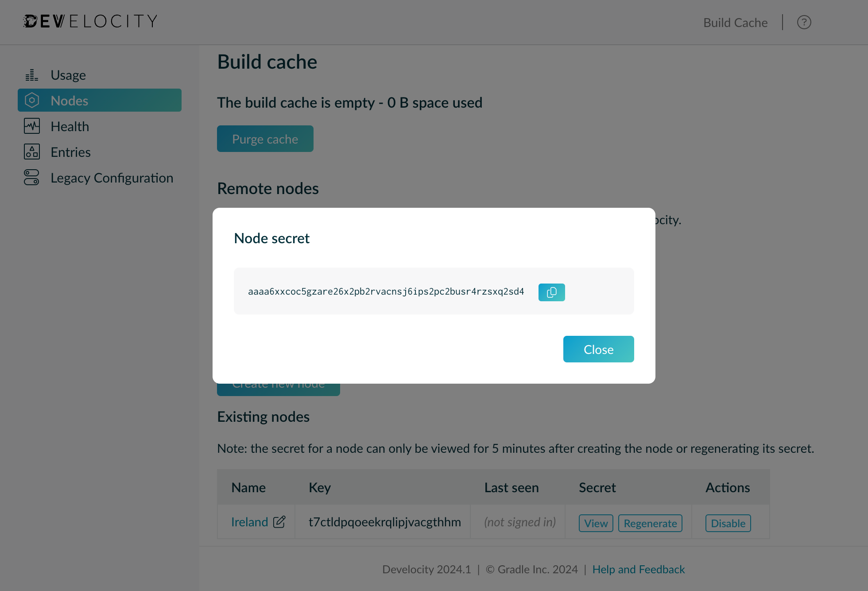Open the Ireland node details link
The height and width of the screenshot is (591, 868).
(249, 522)
